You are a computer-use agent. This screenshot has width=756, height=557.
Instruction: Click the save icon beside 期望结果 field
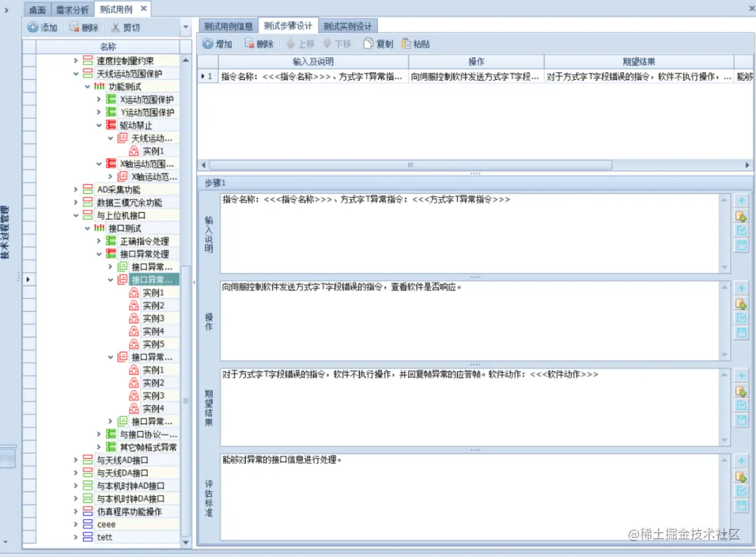pyautogui.click(x=741, y=420)
